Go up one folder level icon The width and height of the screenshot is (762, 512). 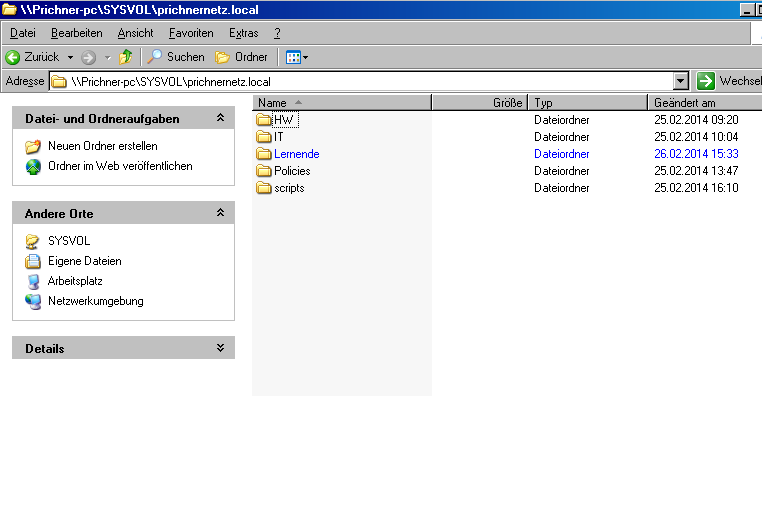(x=126, y=57)
